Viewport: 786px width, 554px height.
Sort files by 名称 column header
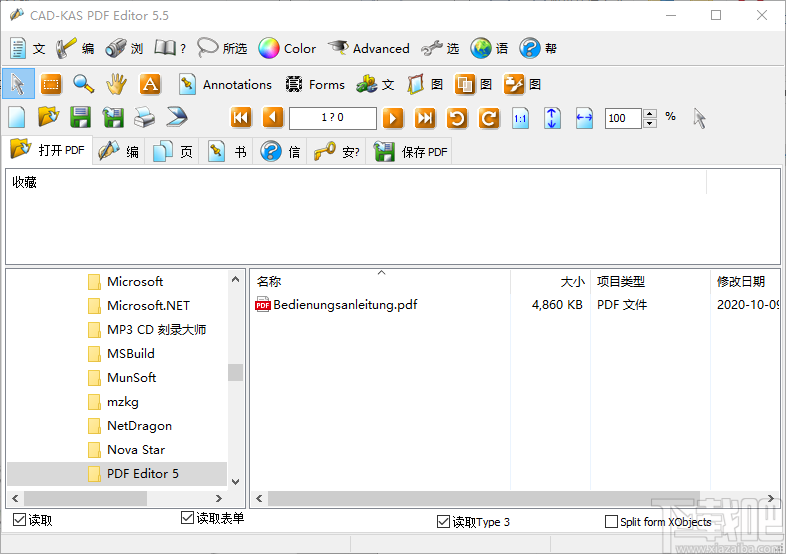(380, 281)
